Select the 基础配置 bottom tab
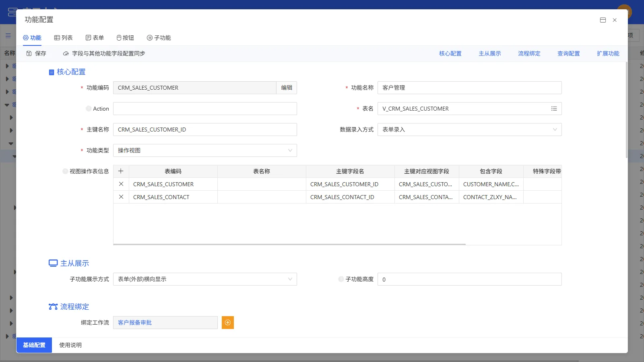644x362 pixels. coord(34,345)
